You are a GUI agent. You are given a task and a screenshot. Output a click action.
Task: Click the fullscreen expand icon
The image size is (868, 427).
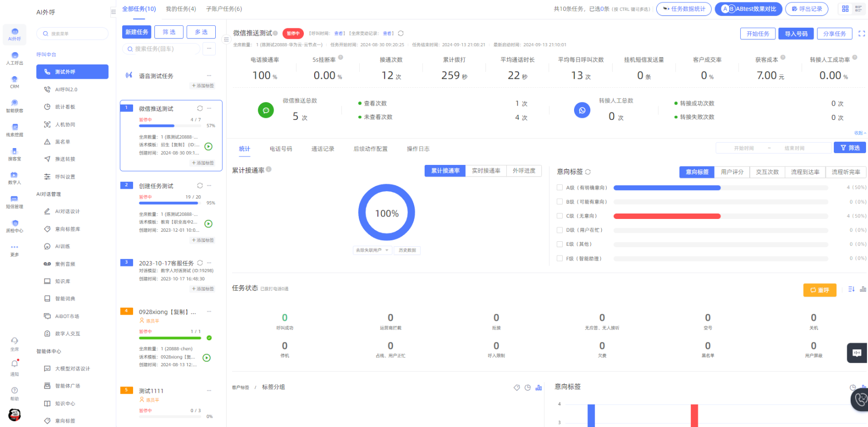coord(862,34)
